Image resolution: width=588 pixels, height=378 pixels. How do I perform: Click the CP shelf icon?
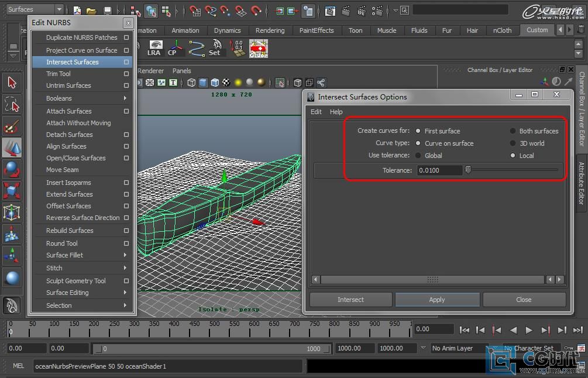tap(175, 49)
